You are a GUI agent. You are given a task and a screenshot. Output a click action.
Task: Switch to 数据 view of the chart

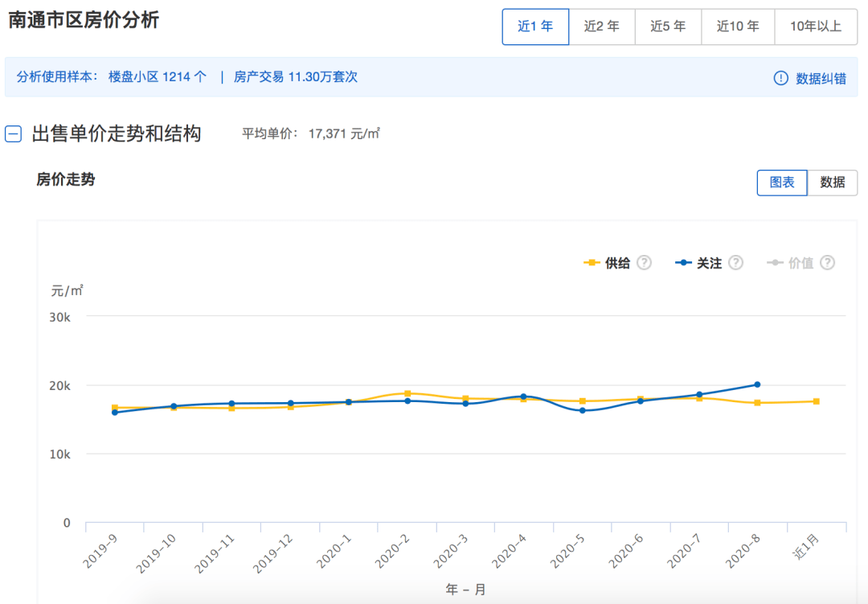[x=834, y=183]
